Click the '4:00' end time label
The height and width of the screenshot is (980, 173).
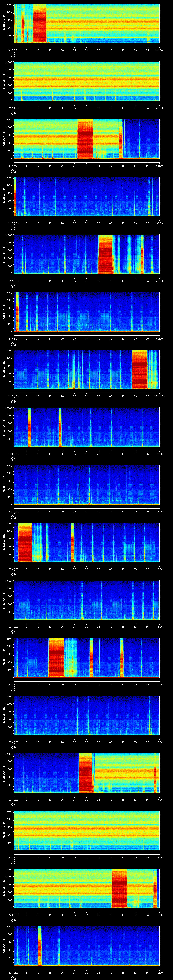pos(160,627)
